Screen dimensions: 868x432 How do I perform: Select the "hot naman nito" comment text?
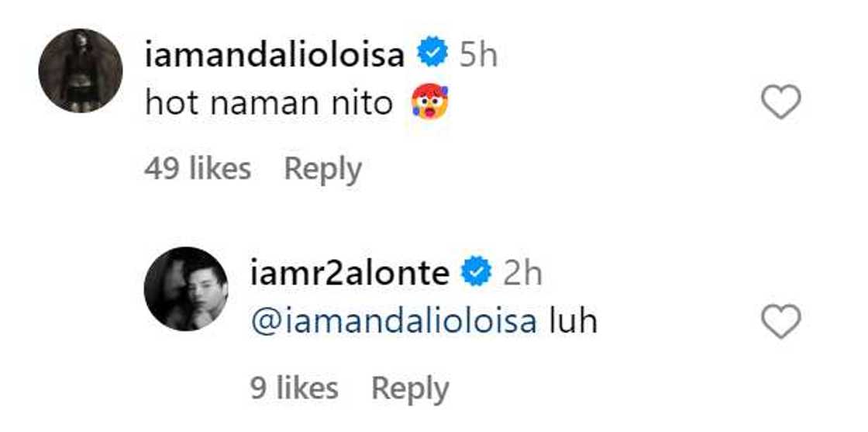tap(268, 103)
